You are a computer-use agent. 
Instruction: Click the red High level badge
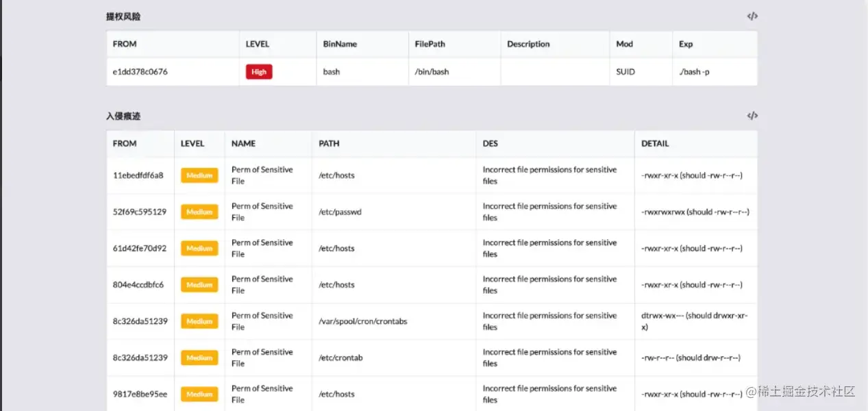pos(259,72)
